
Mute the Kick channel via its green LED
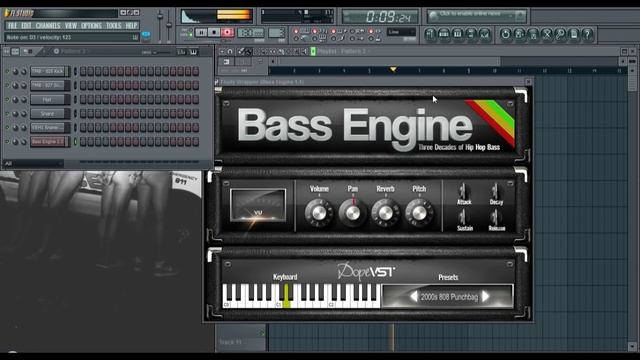click(7, 71)
